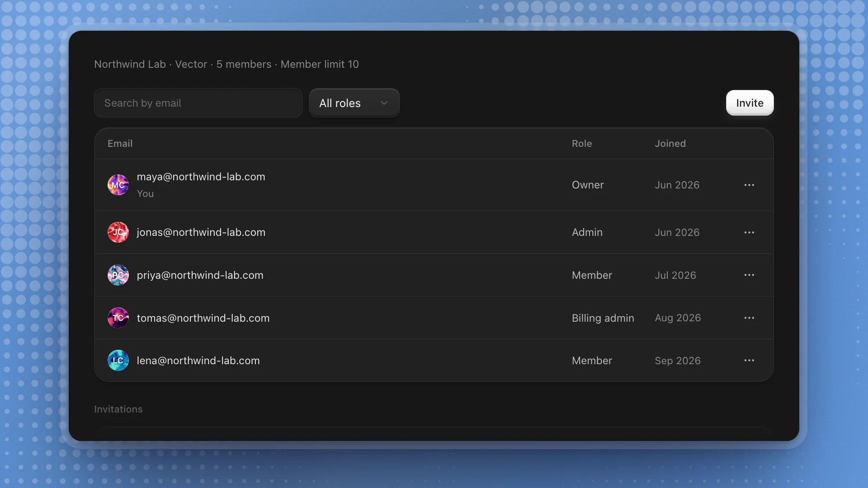Viewport: 868px width, 488px height.
Task: Click the Role column header
Action: 582,144
